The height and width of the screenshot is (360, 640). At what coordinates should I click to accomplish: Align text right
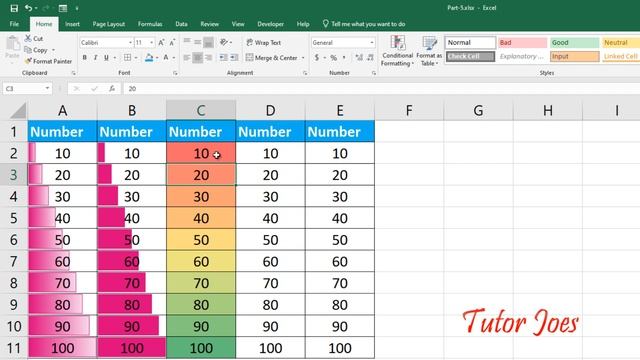point(208,58)
